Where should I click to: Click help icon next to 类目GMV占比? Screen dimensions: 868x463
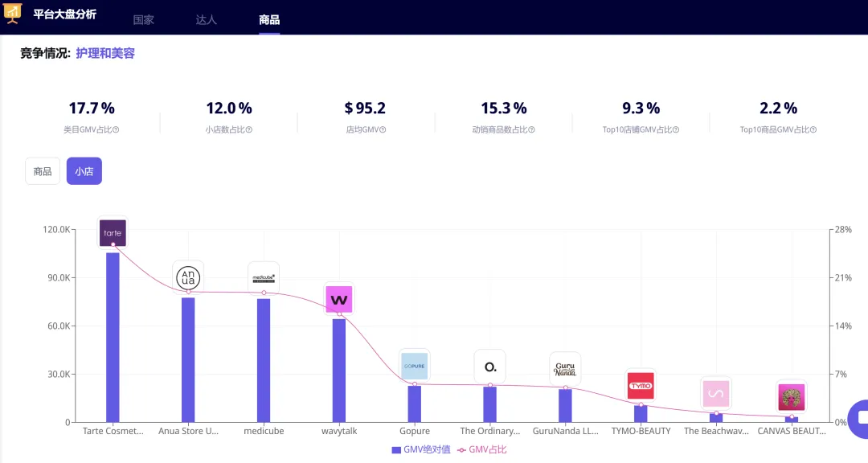click(x=116, y=129)
